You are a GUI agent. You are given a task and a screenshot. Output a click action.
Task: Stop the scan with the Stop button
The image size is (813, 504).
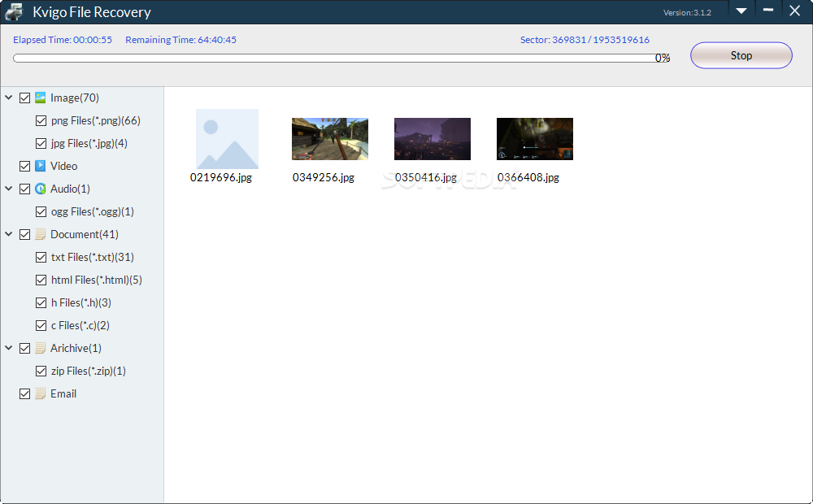point(741,55)
